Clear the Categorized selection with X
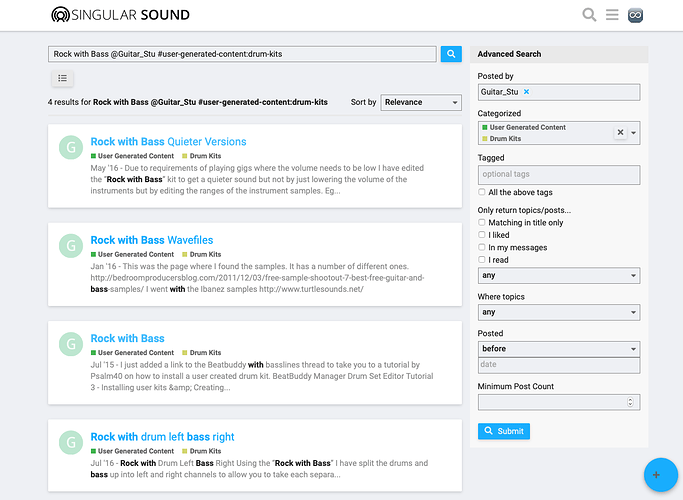Image resolution: width=683 pixels, height=500 pixels. pyautogui.click(x=620, y=132)
